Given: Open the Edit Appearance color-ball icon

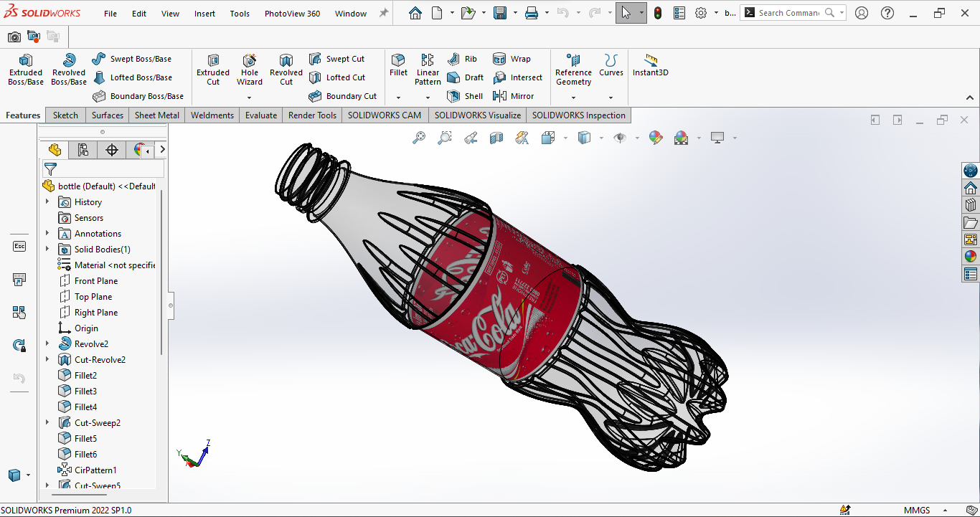Looking at the screenshot, I should tap(656, 138).
